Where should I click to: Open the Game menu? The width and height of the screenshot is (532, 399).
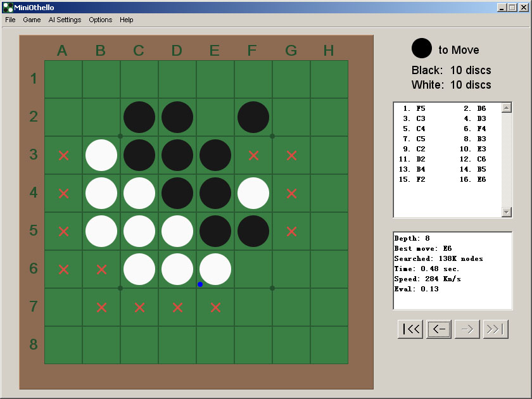point(32,20)
